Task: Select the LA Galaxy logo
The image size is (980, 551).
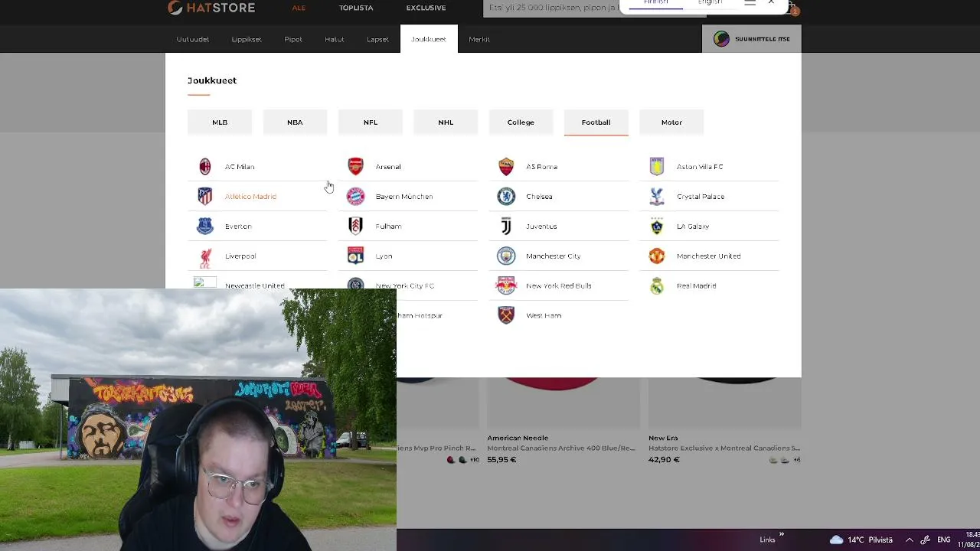Action: (657, 227)
